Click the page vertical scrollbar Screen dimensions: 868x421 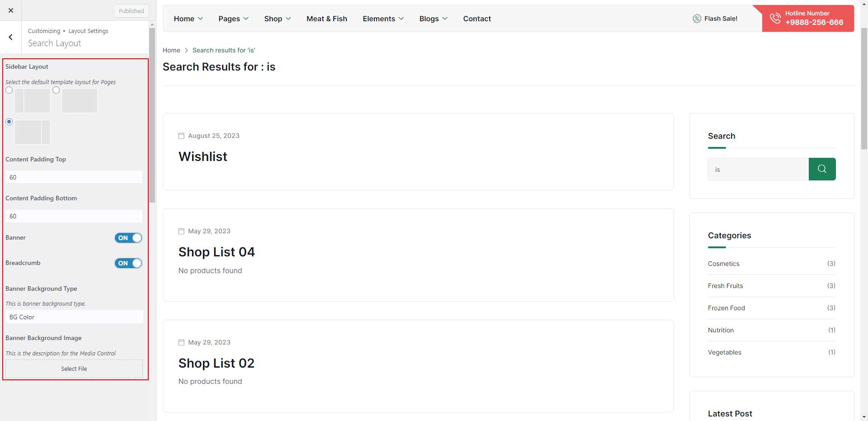tap(864, 88)
